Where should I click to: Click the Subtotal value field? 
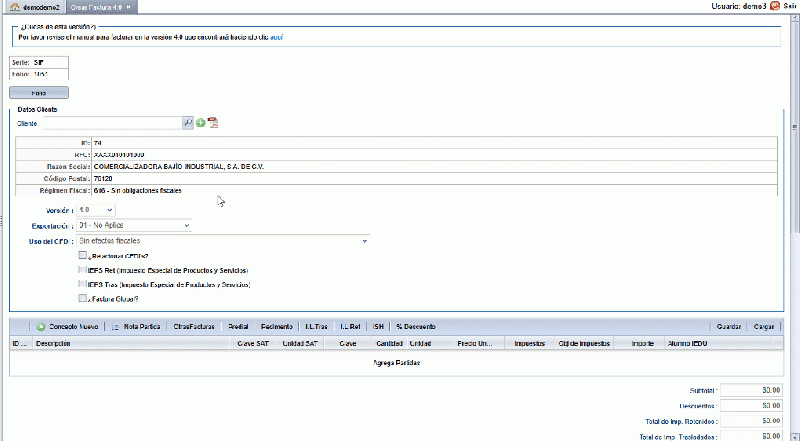[752, 390]
